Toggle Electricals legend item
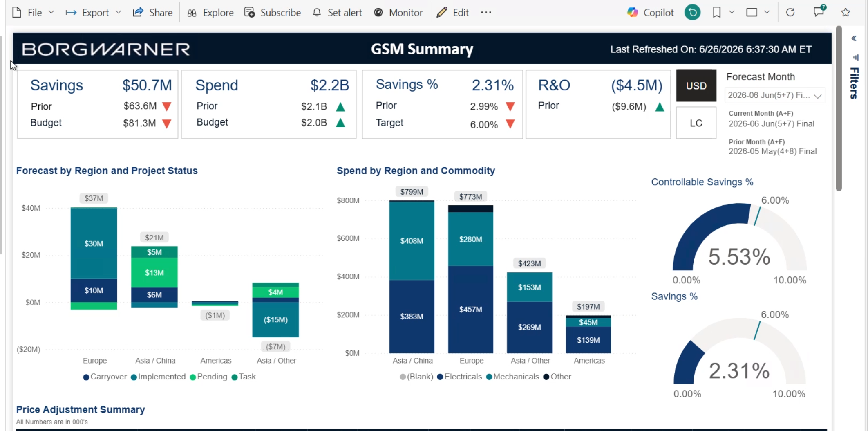 [x=460, y=377]
